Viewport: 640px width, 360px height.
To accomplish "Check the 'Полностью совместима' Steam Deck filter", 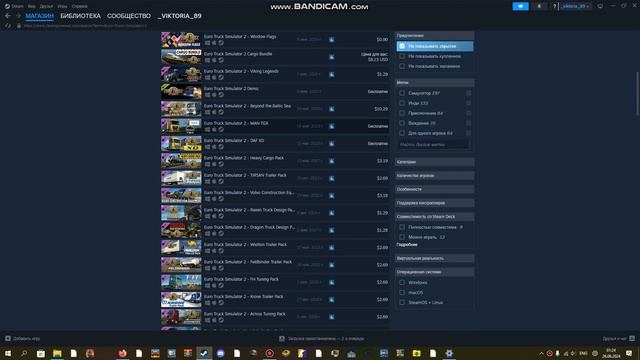I will coord(402,227).
